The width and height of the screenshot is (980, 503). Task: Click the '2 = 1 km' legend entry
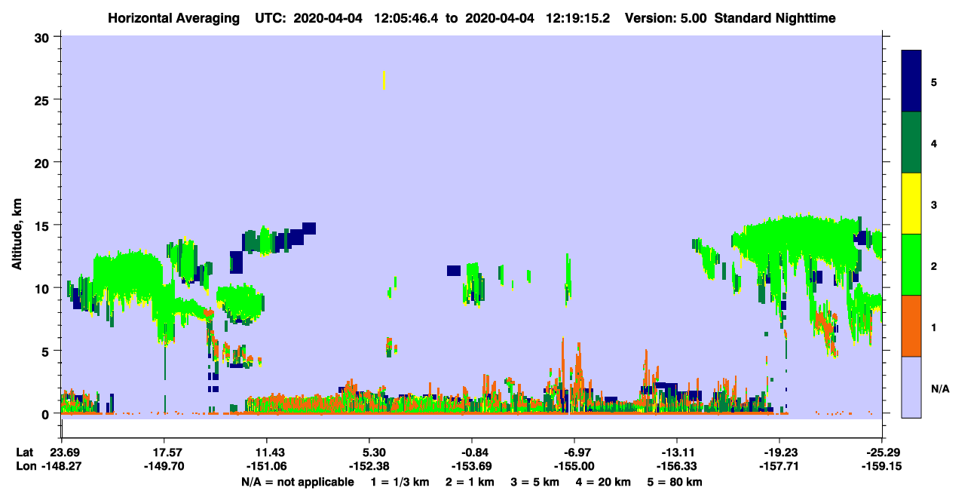[x=470, y=482]
